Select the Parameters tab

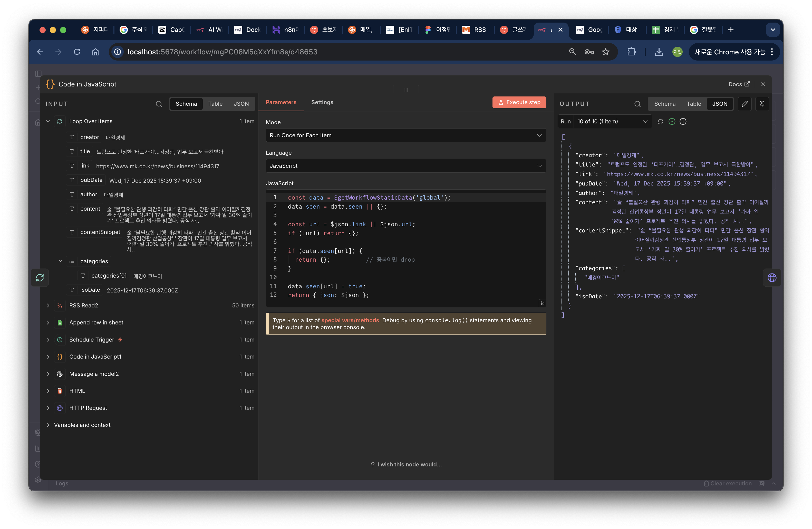(281, 102)
